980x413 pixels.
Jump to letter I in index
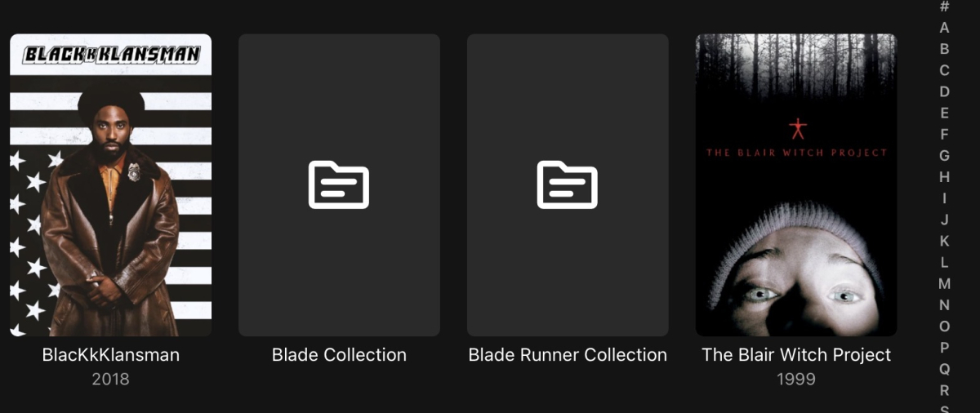tap(945, 198)
